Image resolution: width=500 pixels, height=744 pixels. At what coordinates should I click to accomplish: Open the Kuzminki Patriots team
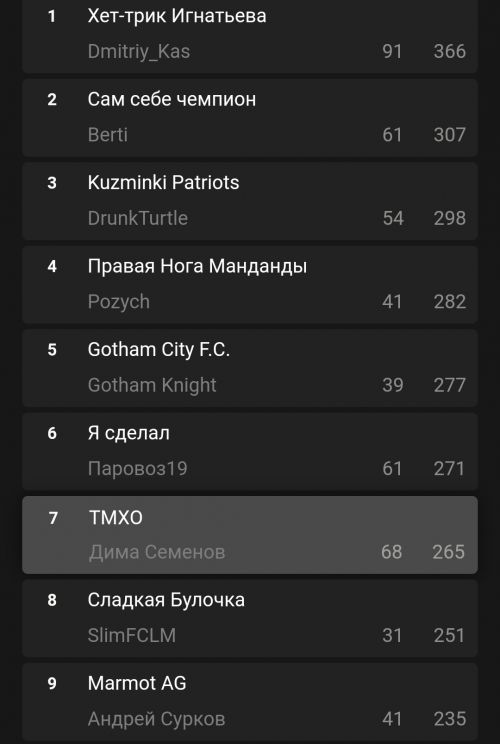coord(163,183)
